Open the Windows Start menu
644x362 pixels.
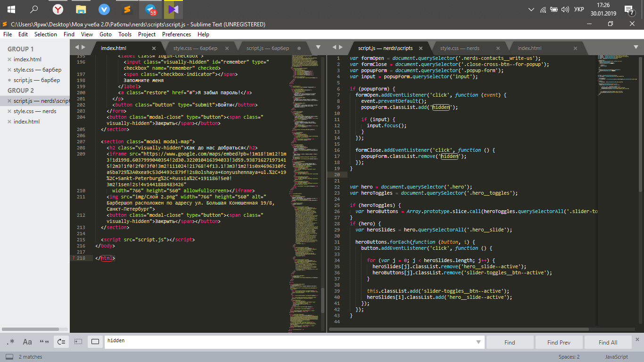[x=11, y=9]
